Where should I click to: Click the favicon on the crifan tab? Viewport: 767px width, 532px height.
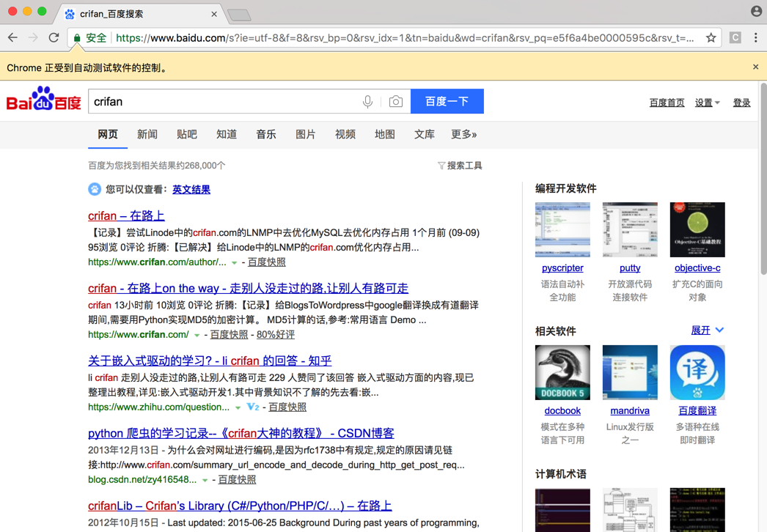[70, 14]
